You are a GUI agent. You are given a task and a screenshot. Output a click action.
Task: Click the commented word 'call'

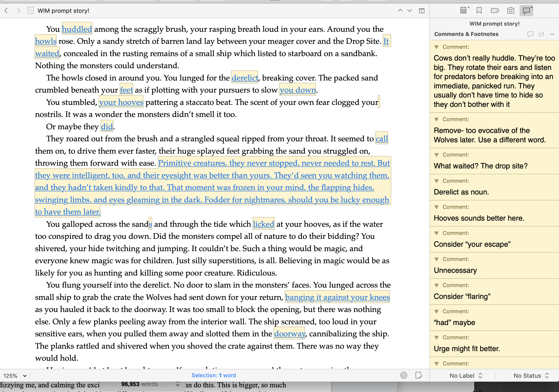pos(382,139)
